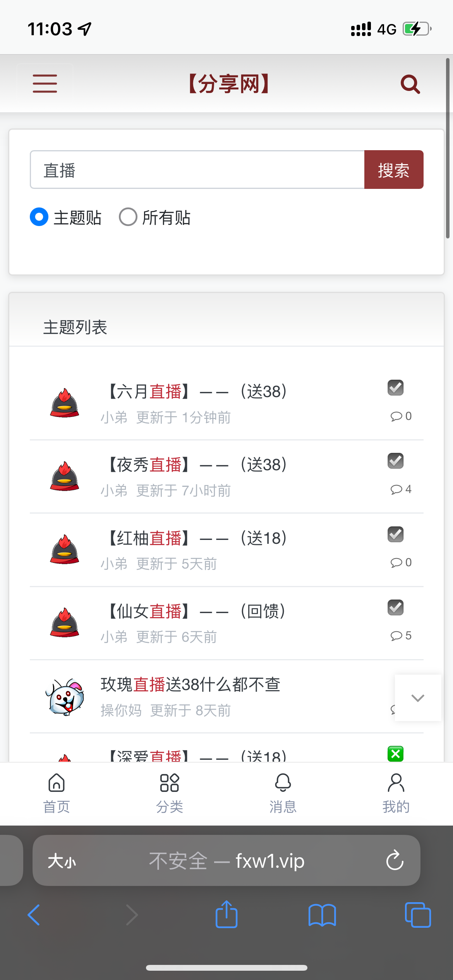Open thread 玫瑰直播送38什么都不查
This screenshot has width=453, height=980.
coord(190,685)
